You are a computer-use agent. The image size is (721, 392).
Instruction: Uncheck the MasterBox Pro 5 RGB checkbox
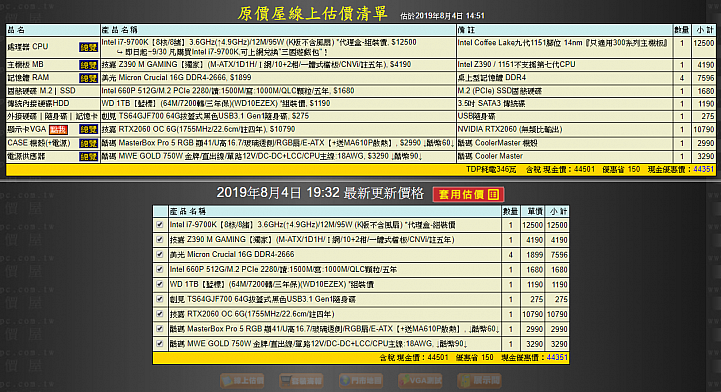click(160, 329)
